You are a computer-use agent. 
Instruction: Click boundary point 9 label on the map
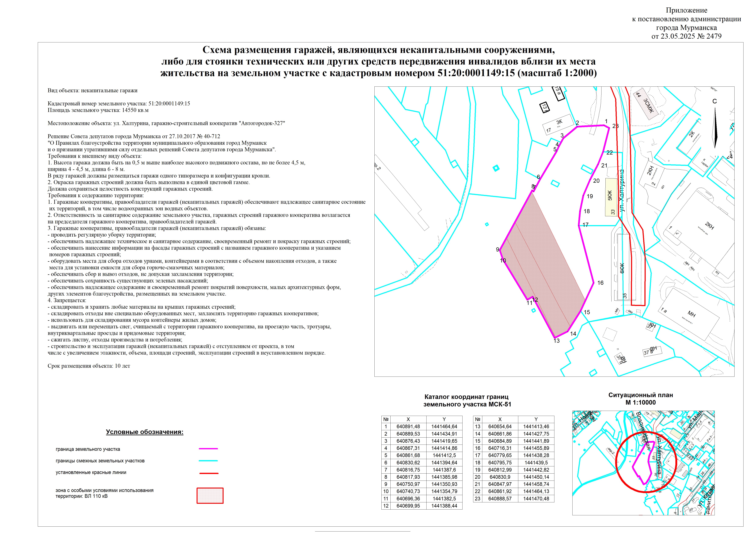point(498,250)
